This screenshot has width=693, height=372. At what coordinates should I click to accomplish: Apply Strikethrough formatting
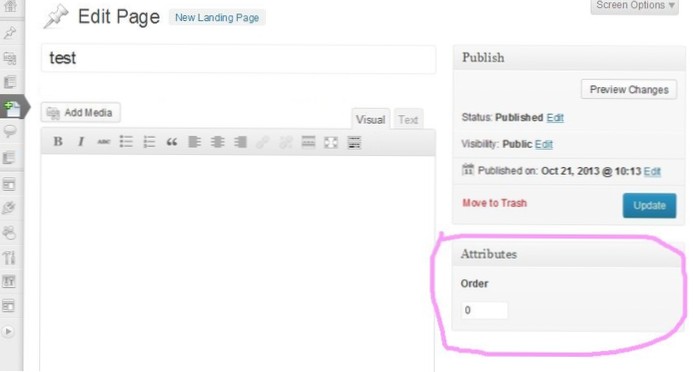(103, 142)
